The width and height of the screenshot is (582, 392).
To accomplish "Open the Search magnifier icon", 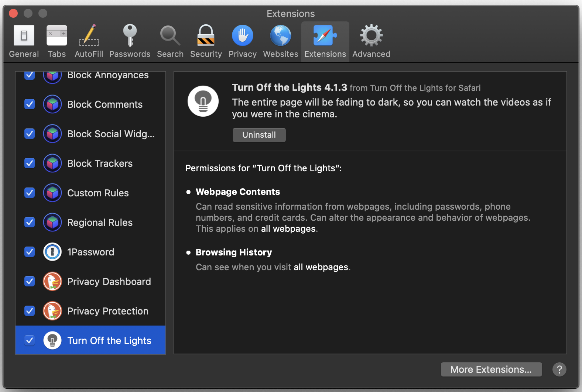I will coord(170,35).
